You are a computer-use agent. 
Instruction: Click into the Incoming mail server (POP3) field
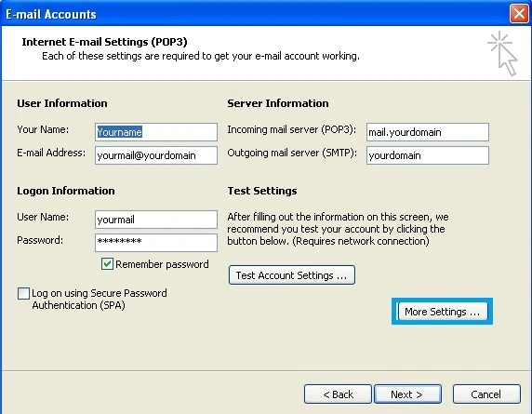point(428,132)
